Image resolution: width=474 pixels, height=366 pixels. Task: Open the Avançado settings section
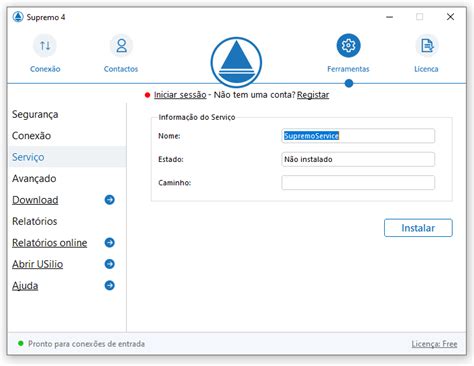[34, 179]
